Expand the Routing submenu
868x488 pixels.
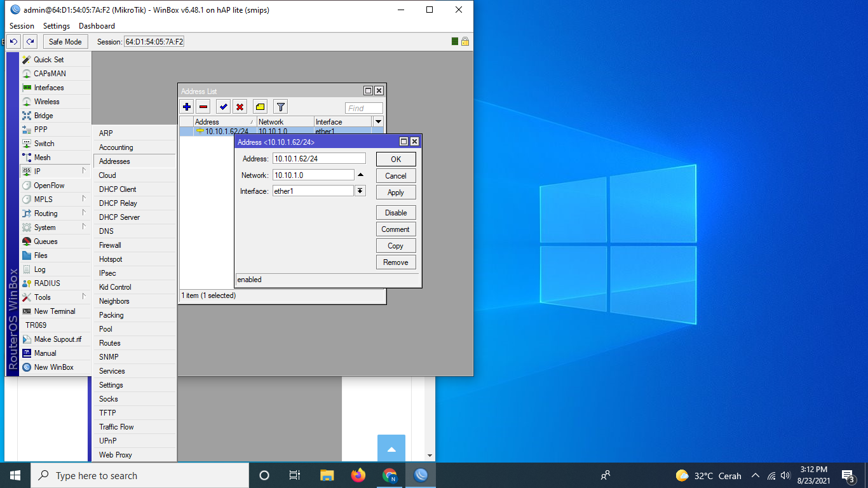point(55,213)
